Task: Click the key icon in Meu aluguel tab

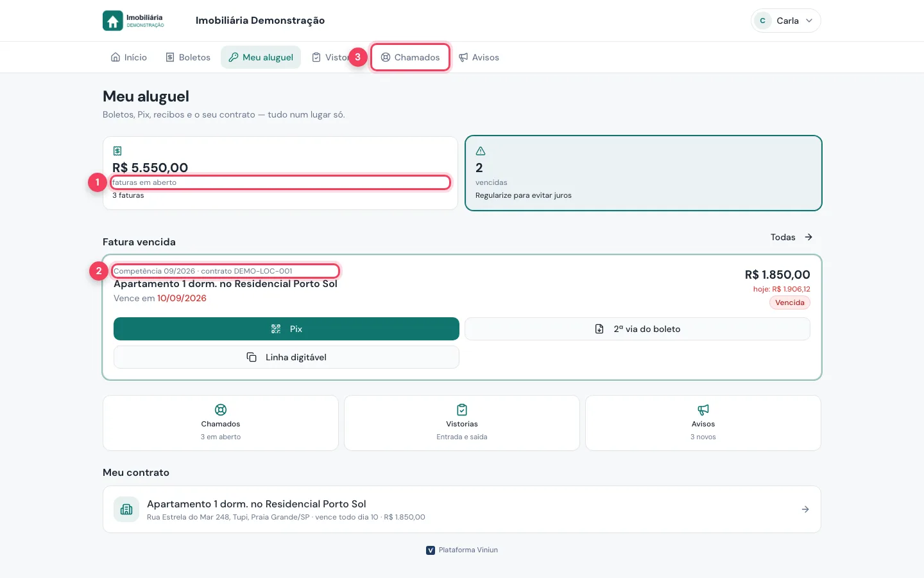Action: click(x=234, y=57)
